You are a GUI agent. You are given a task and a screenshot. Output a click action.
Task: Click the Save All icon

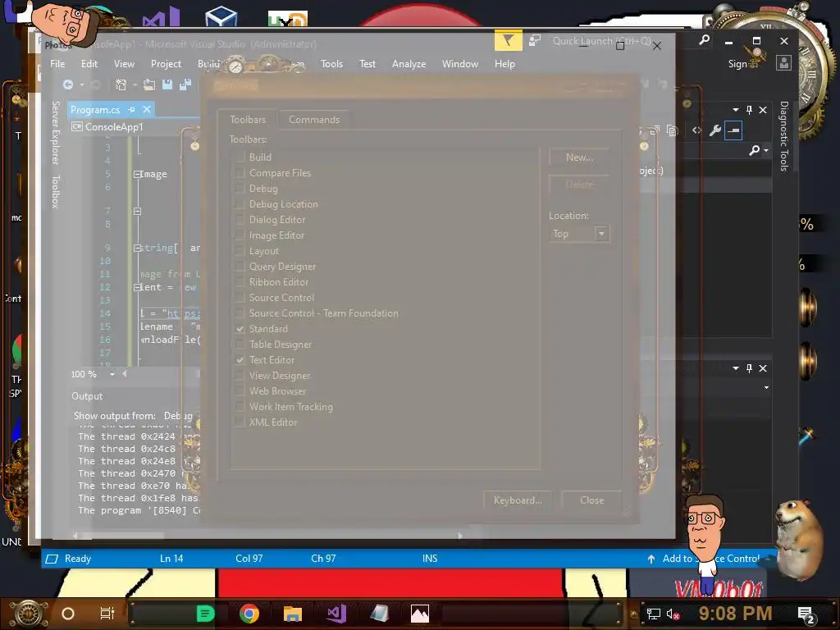coord(185,84)
